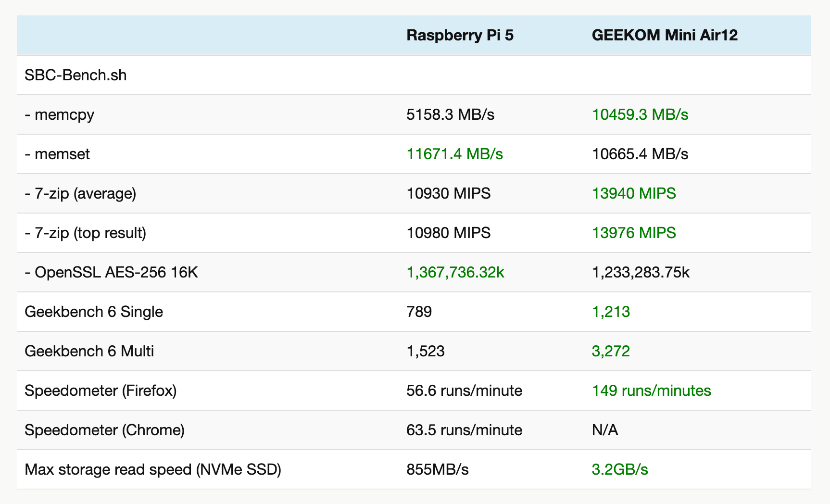830x504 pixels.
Task: Select the '63.5 runs/minute' value
Action: point(464,430)
